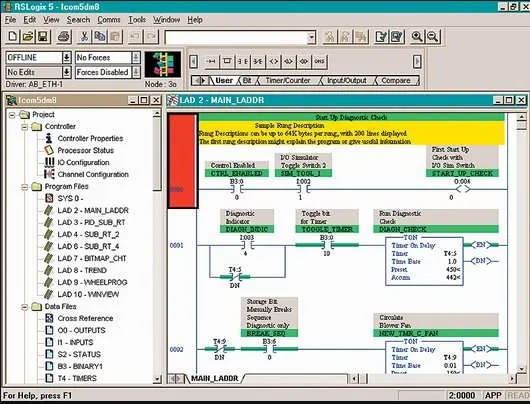Screen dimensions: 530x404
Task: Collapse the Program Files folder
Action: tap(24, 187)
